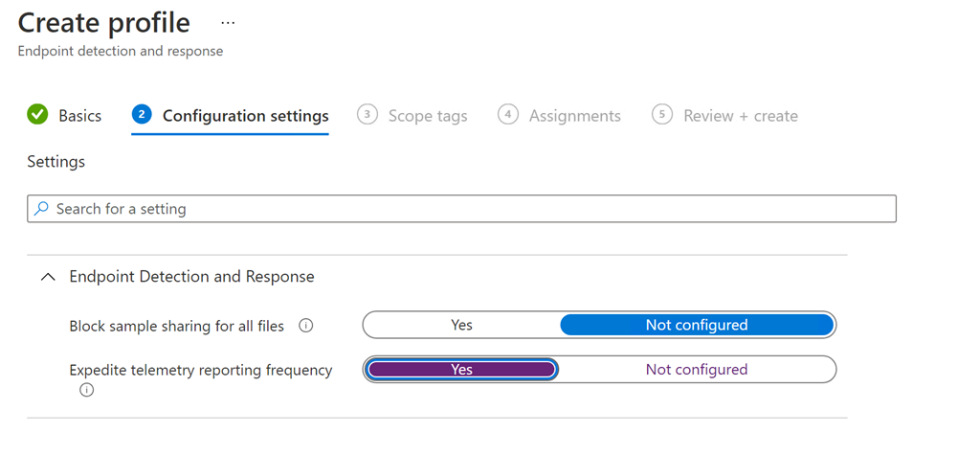Click the step 5 circle icon

661,115
